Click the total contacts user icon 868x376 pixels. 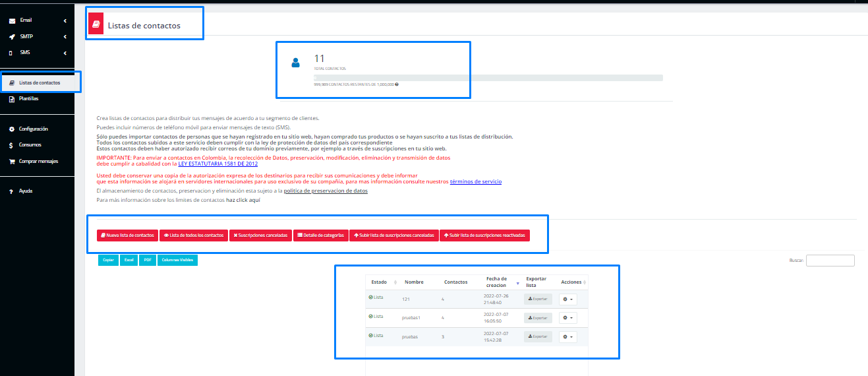(295, 63)
